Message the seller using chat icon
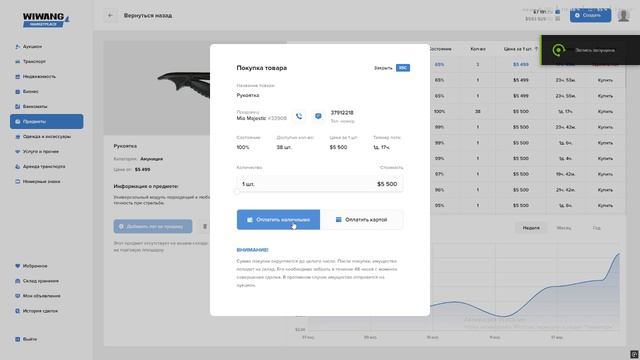 coord(318,116)
